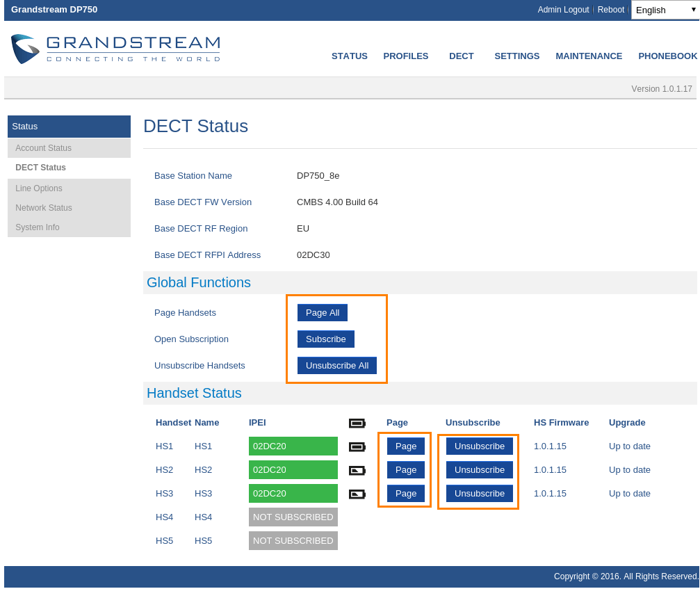The height and width of the screenshot is (589, 700).
Task: Select DECT Status in sidebar
Action: (70, 168)
